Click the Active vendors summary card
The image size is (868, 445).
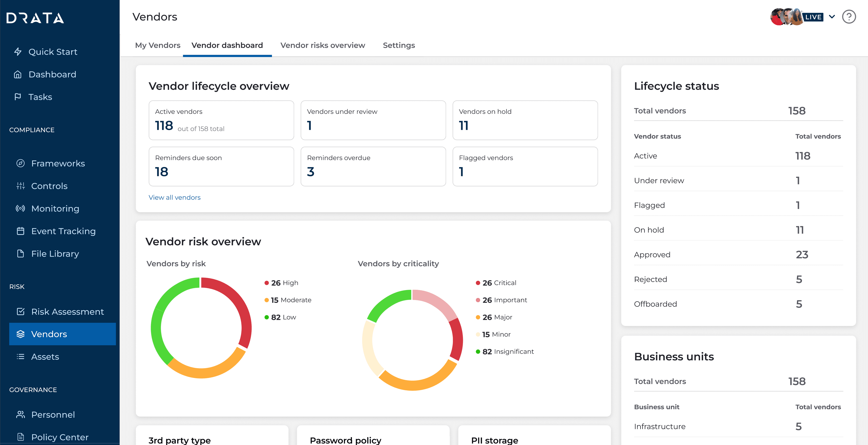tap(221, 120)
